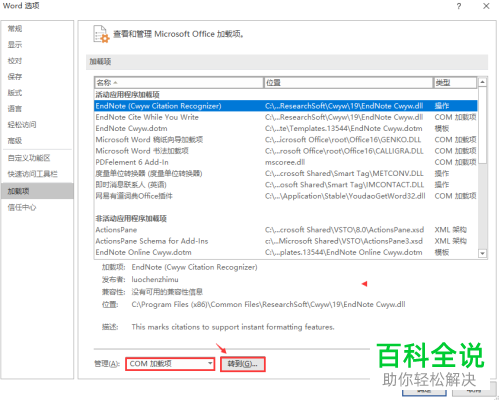
Task: Select 即时消息联系人 (英语) row
Action: pos(286,185)
